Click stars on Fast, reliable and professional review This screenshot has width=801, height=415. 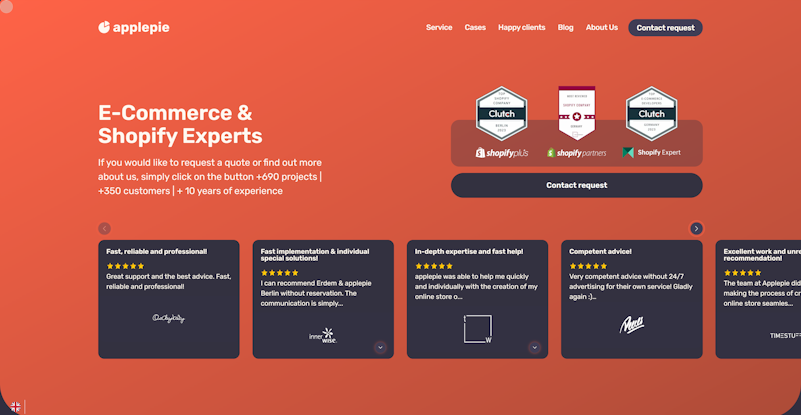pos(126,266)
